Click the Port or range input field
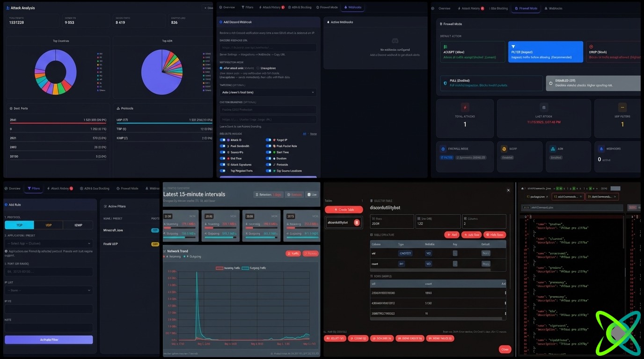Screen dimensions: 644x359 [49, 272]
